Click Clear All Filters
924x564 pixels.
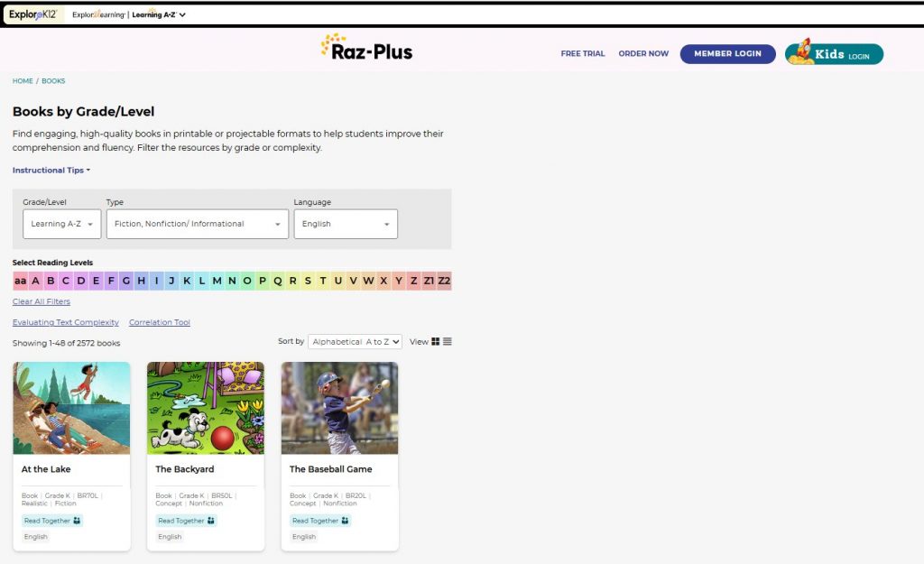tap(42, 301)
